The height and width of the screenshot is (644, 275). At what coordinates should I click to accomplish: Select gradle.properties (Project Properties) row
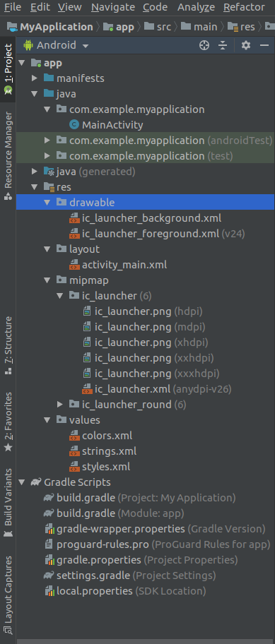point(146,560)
